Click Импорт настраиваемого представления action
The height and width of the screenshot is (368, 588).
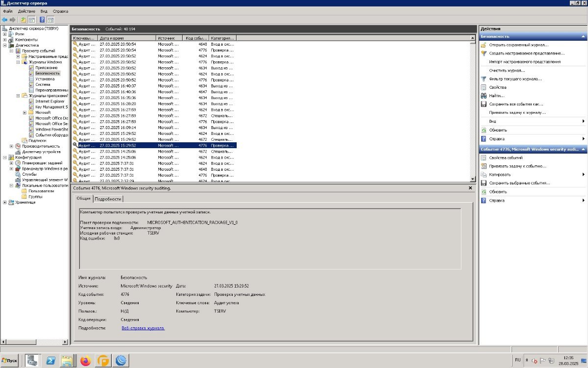pyautogui.click(x=525, y=62)
